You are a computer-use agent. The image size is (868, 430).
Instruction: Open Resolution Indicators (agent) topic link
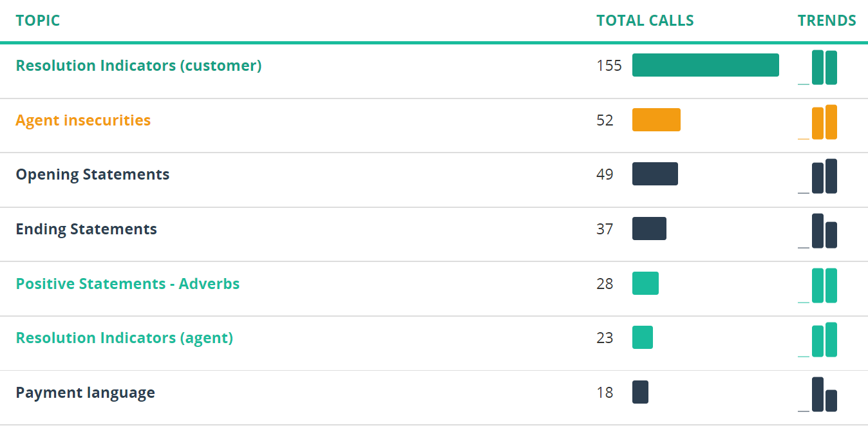124,338
